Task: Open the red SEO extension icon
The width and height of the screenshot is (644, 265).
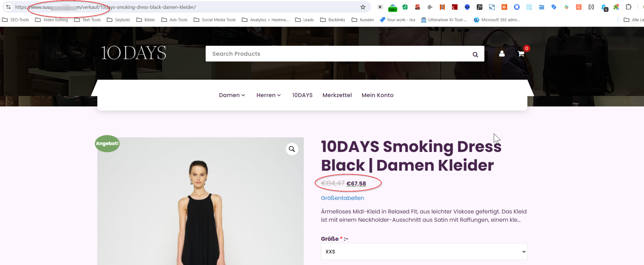Action: coord(418,7)
